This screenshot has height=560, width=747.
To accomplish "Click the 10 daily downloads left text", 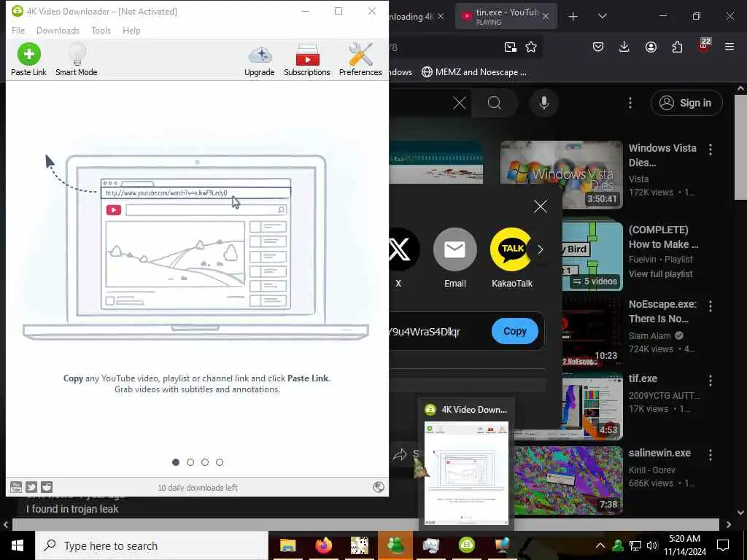I will pyautogui.click(x=198, y=488).
